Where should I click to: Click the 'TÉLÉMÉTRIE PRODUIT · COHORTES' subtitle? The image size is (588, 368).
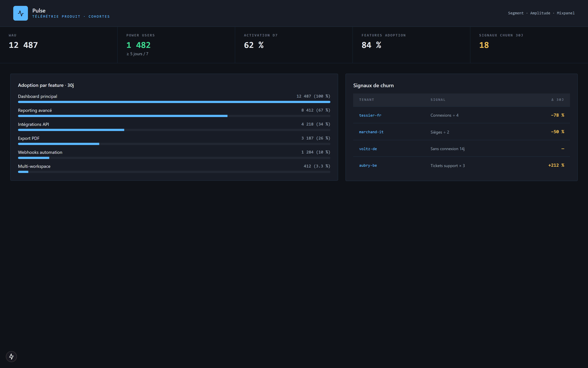pyautogui.click(x=71, y=17)
